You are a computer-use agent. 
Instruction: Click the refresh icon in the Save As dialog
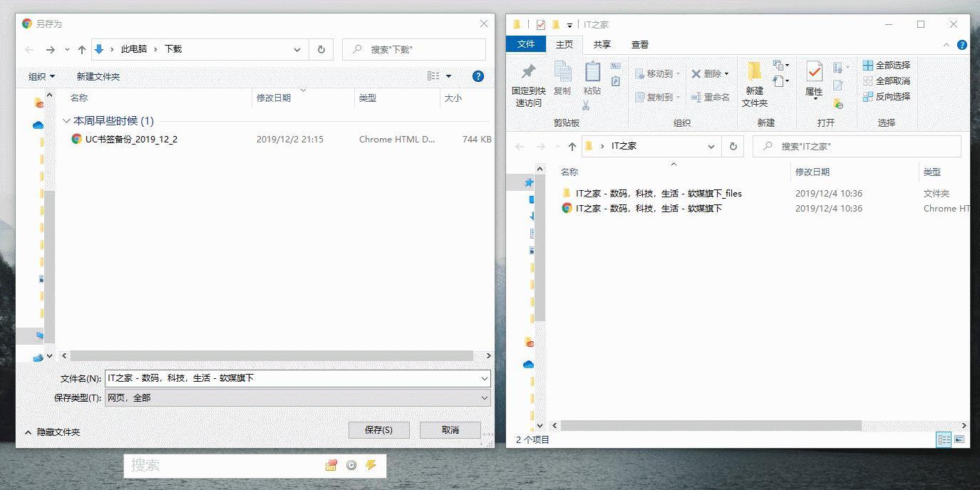pyautogui.click(x=321, y=49)
